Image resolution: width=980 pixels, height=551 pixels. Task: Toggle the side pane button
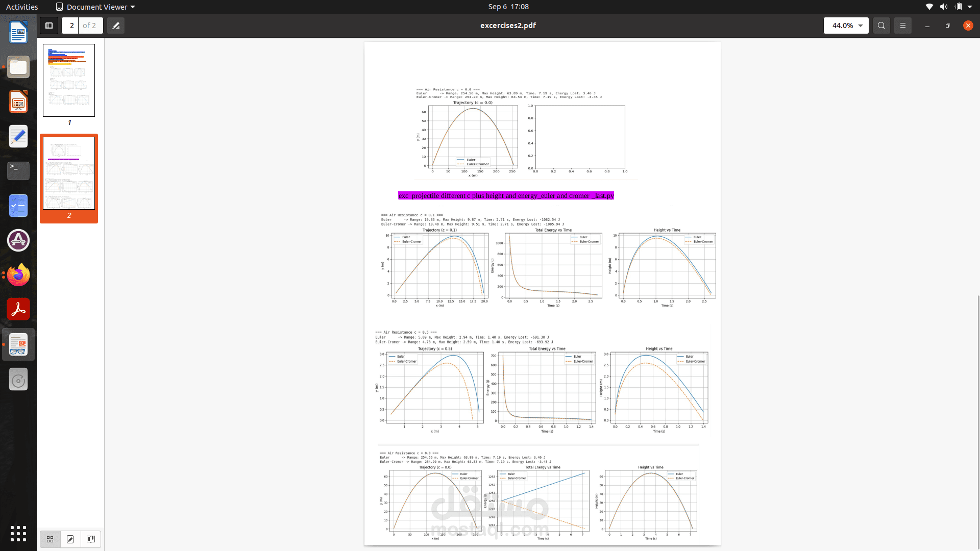49,26
